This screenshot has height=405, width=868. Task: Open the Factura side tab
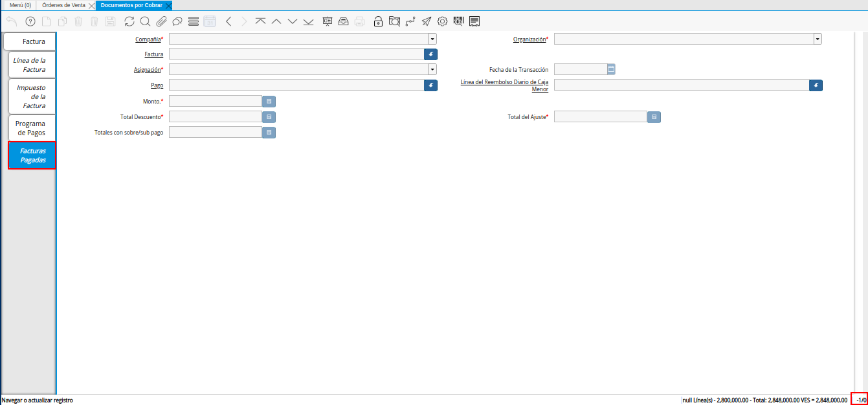[30, 41]
